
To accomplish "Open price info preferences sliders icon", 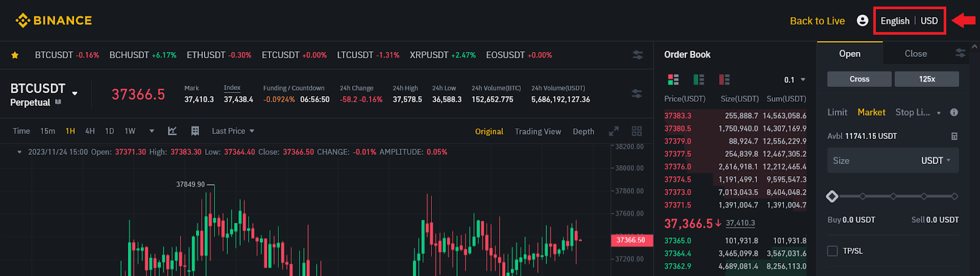I will click(637, 94).
